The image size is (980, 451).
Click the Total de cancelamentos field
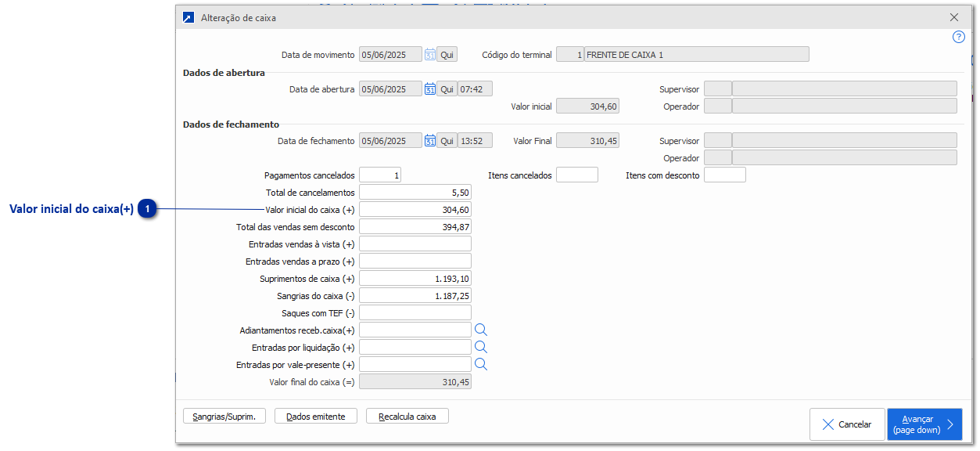[415, 193]
